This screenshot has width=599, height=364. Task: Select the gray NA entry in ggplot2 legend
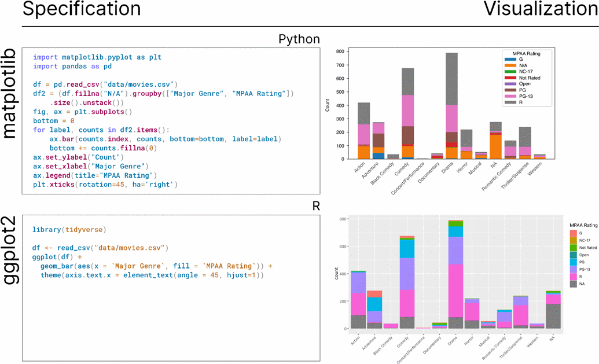tap(573, 283)
